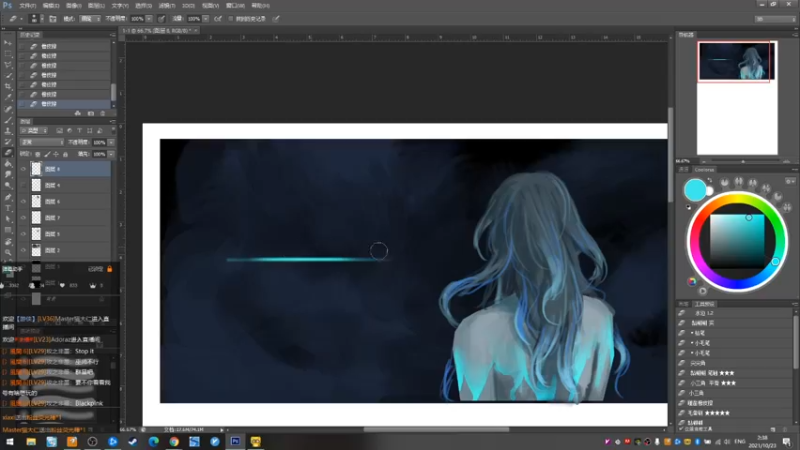Image resolution: width=800 pixels, height=450 pixels.
Task: Toggle current-tool-only checkbox in Tool Presets
Action: pyautogui.click(x=682, y=430)
